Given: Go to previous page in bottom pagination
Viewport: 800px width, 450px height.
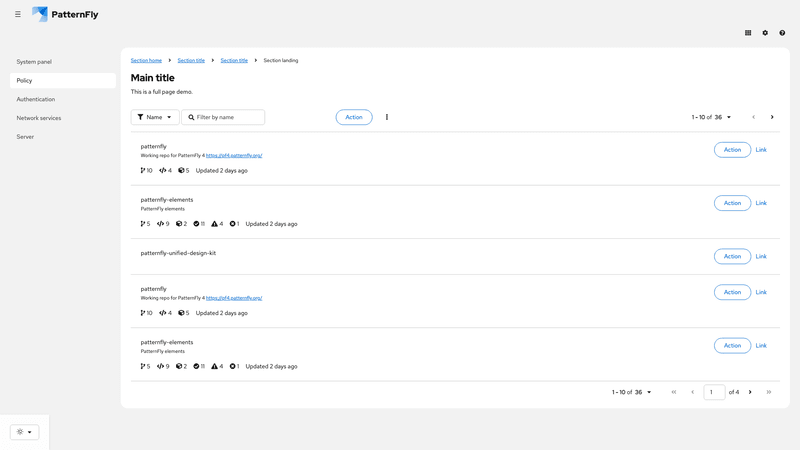Looking at the screenshot, I should 692,392.
